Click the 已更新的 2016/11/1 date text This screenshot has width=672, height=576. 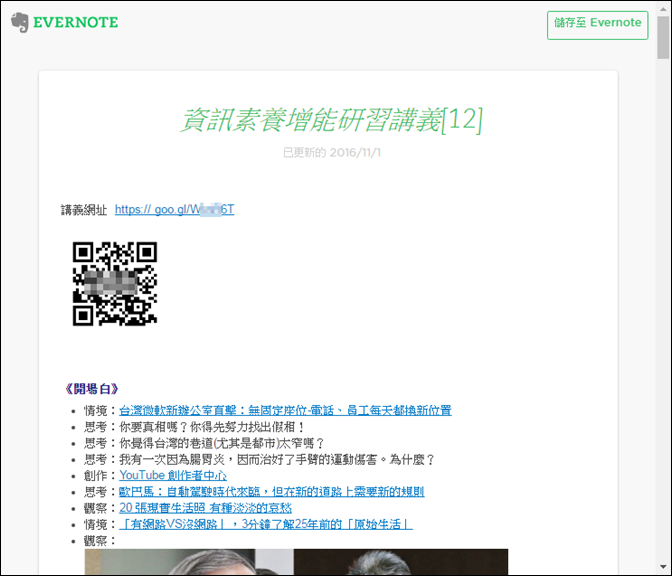[x=332, y=153]
